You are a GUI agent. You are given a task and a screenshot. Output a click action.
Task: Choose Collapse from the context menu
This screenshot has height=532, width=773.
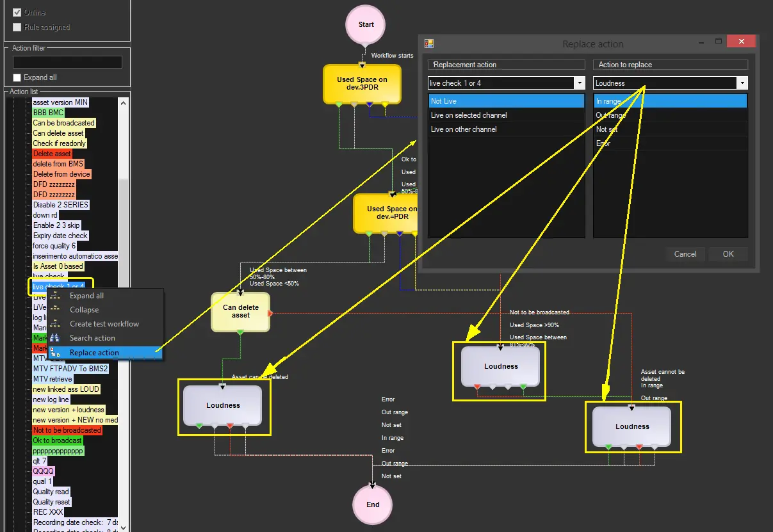coord(84,310)
